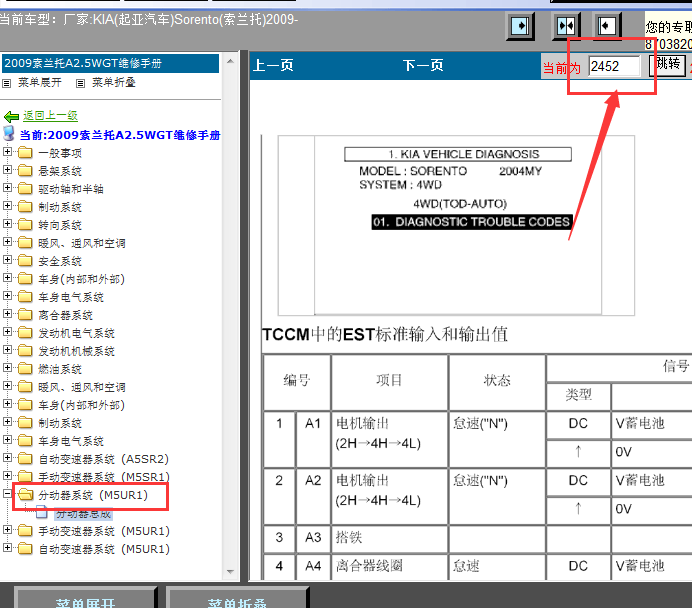Click 菜单折叠 text in the sidebar header
The height and width of the screenshot is (608, 692).
pos(113,83)
